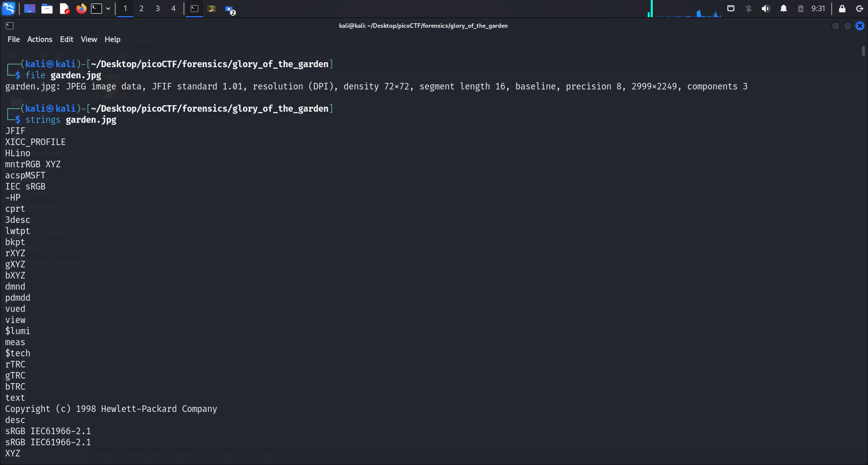This screenshot has height=465, width=868.
Task: Switch to workspace 3
Action: point(158,9)
